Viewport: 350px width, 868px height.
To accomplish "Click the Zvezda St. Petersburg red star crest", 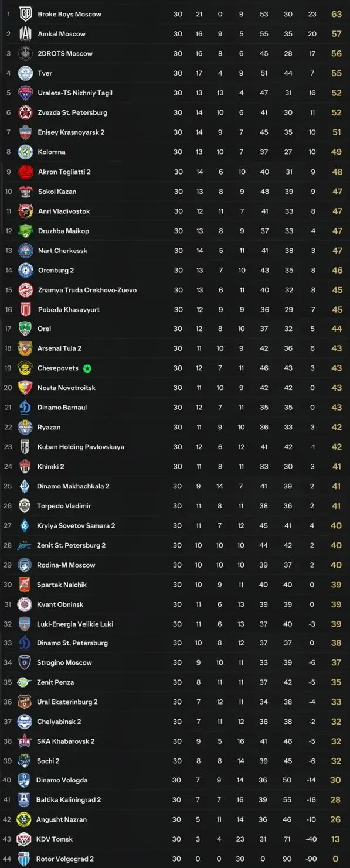I will 25,112.
